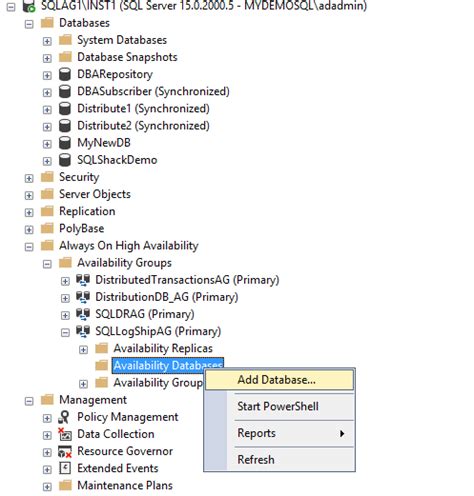The height and width of the screenshot is (496, 474).
Task: Select the Data Collection label
Action: pyautogui.click(x=116, y=434)
